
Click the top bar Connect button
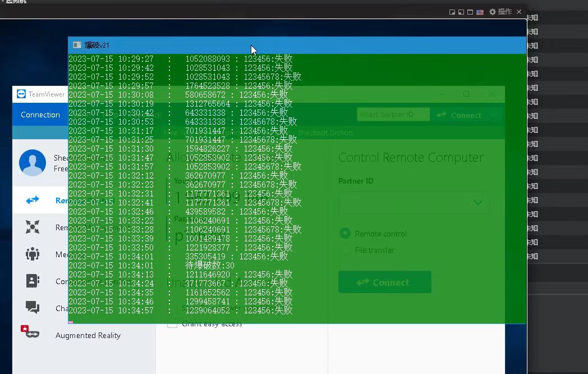(x=459, y=115)
